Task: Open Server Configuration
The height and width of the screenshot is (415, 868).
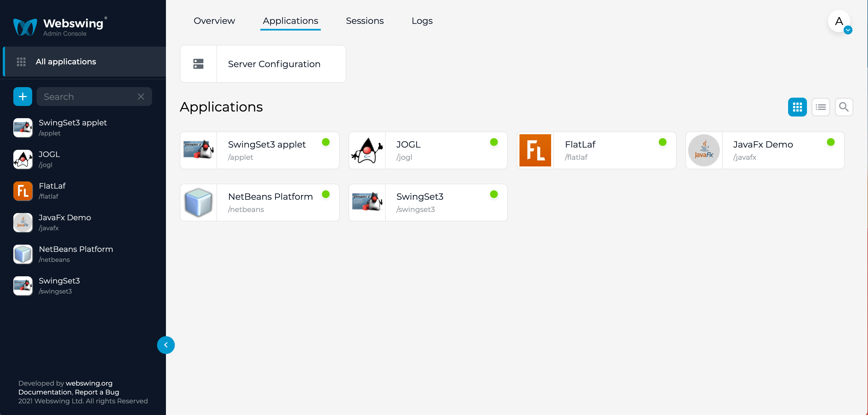Action: point(263,64)
